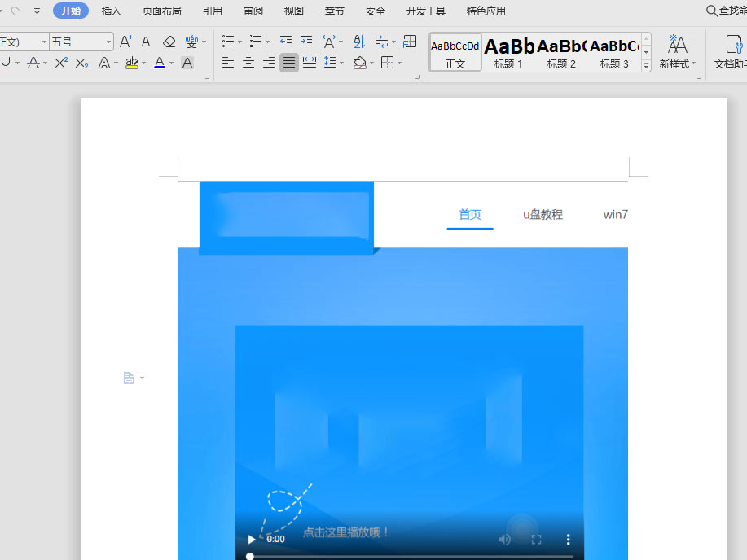Switch to the 审阅 ribbon tab
This screenshot has width=747, height=560.
click(253, 11)
